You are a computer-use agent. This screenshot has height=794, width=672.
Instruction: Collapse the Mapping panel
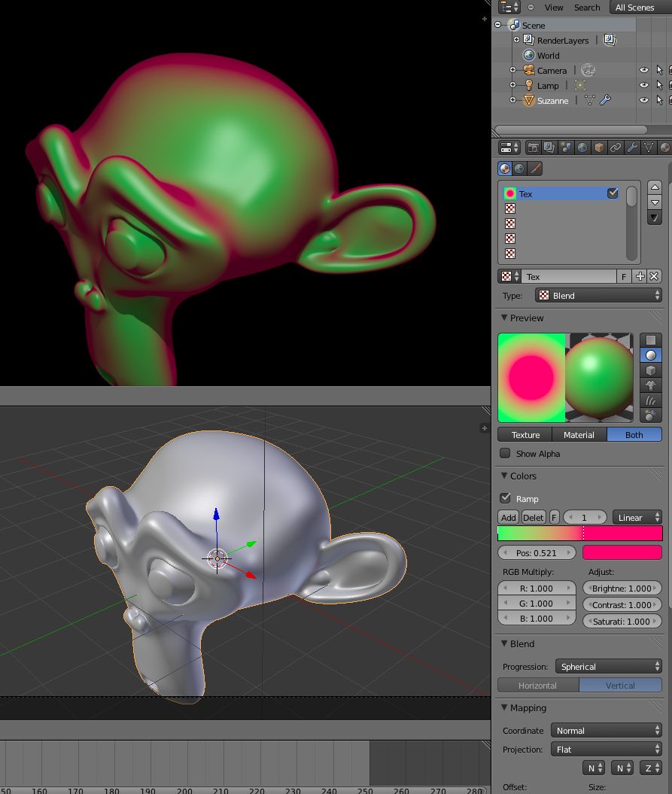tap(504, 707)
